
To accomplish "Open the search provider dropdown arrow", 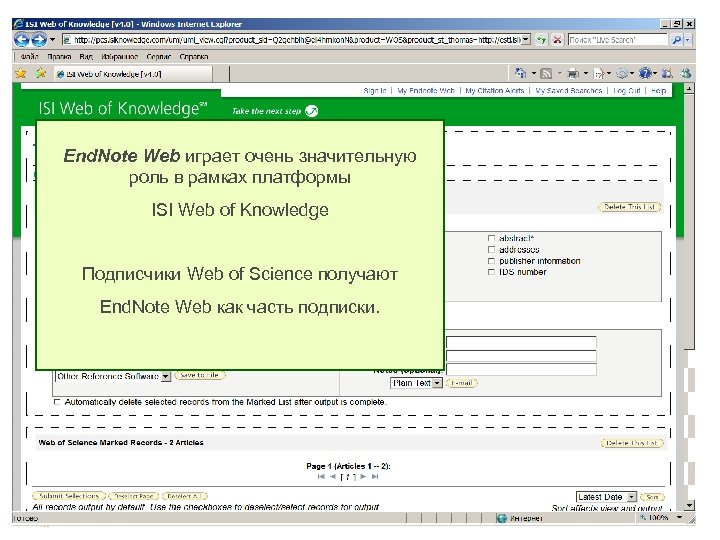I will coord(687,40).
